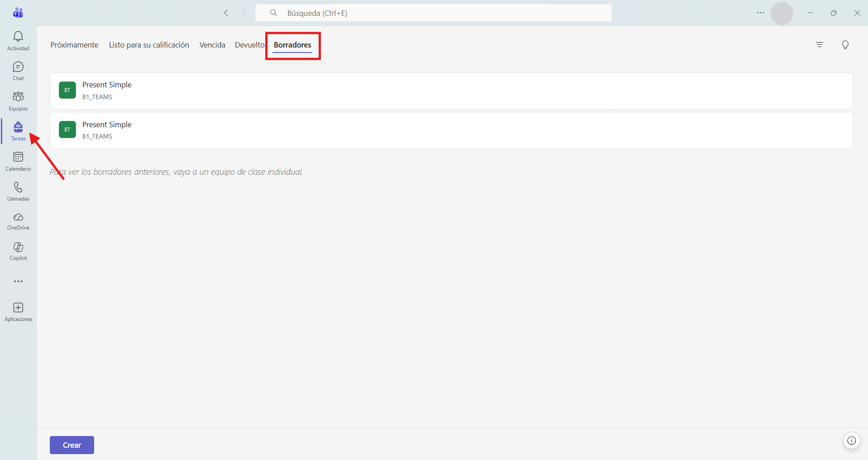Open Chat in the sidebar
868x460 pixels.
[18, 71]
